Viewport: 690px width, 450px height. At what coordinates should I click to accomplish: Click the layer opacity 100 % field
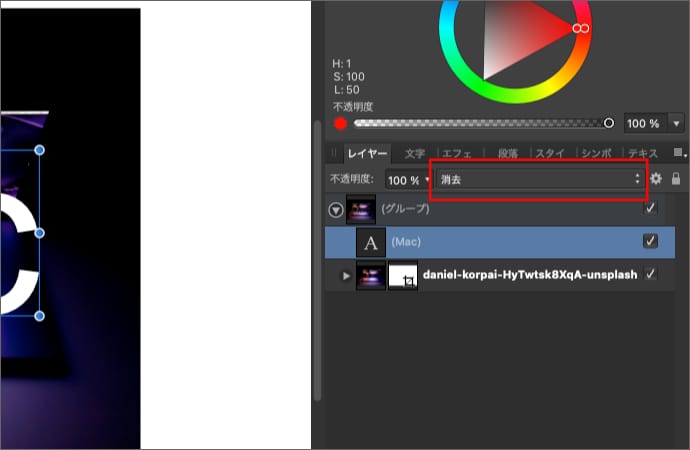point(404,180)
